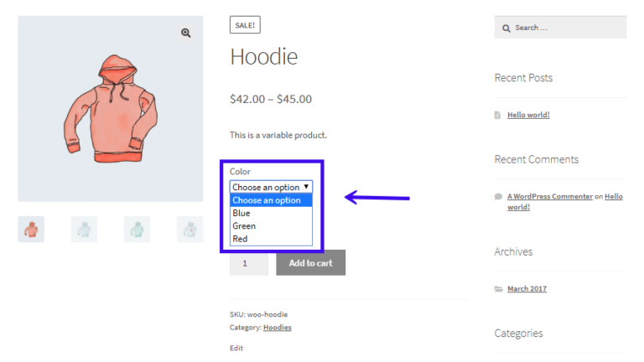Click the search magnifier icon in sidebar
Screen dimensions: 644x362
(x=506, y=28)
